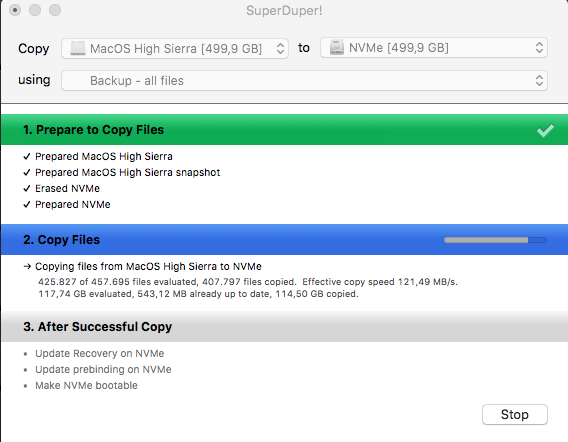The image size is (568, 442).
Task: Click the checkmark beside Erased NVMe
Action: tap(27, 188)
